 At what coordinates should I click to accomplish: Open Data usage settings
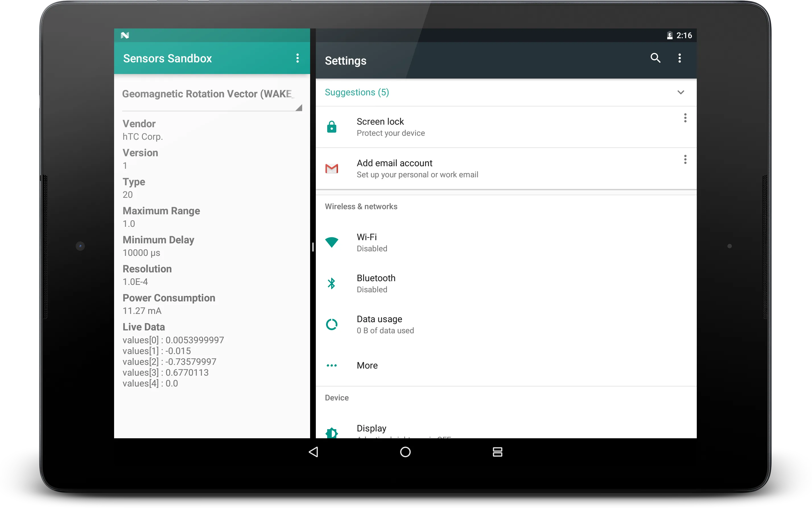(506, 324)
